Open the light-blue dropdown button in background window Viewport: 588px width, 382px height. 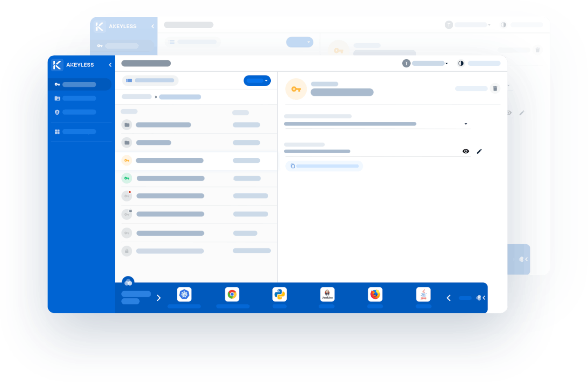[300, 42]
